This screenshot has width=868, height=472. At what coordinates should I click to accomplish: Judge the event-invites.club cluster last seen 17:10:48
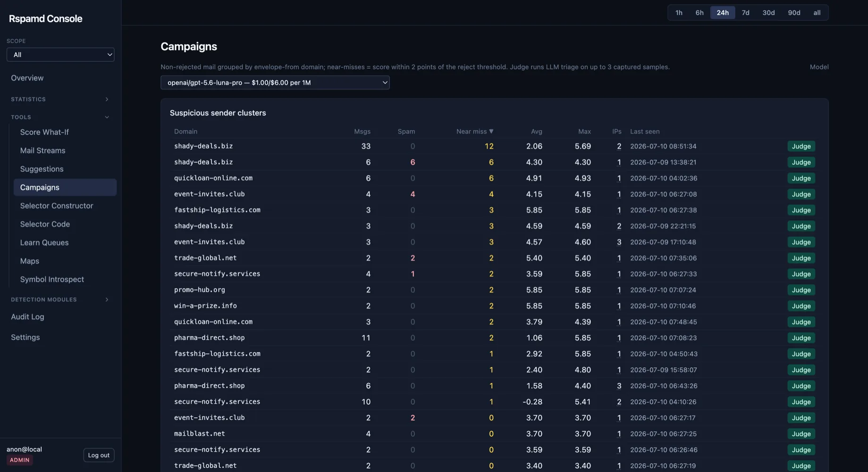coord(801,242)
